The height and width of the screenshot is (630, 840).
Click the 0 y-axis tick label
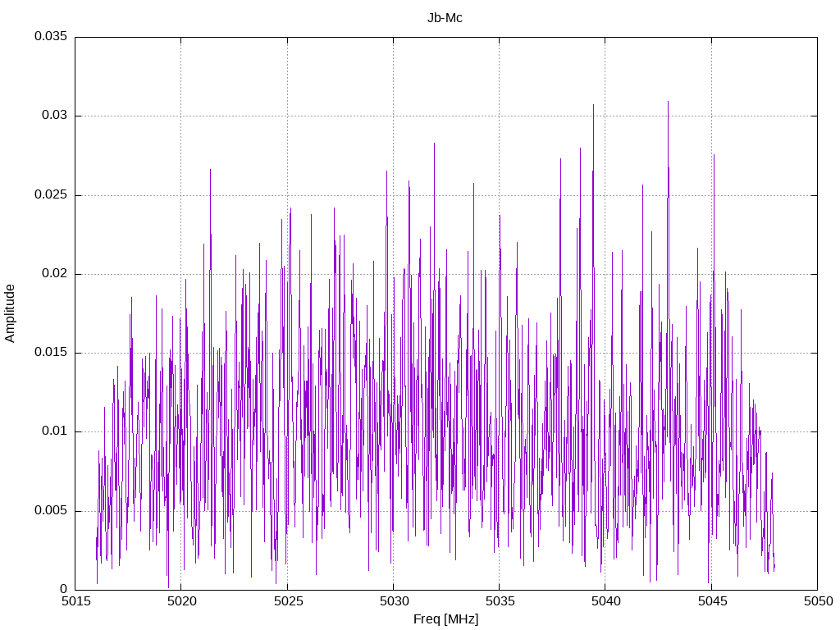pyautogui.click(x=64, y=589)
